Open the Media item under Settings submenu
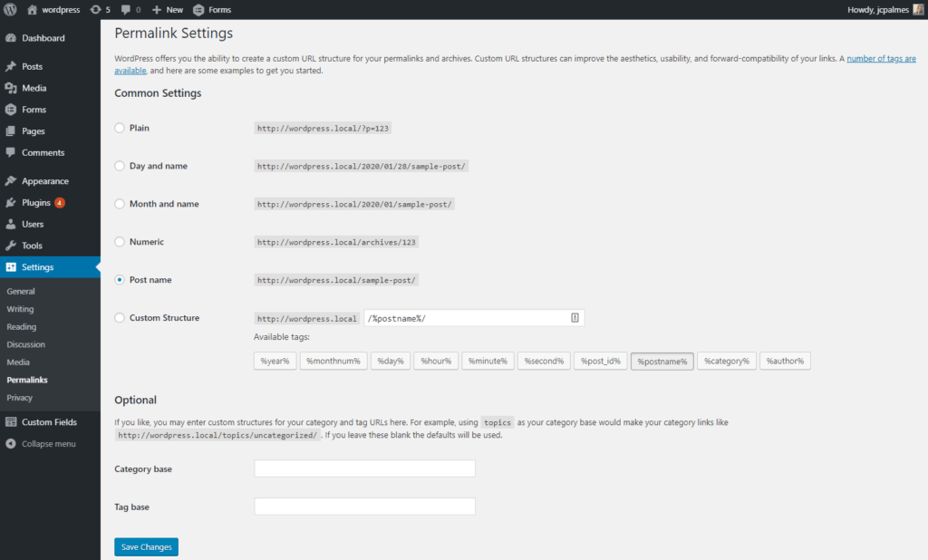Viewport: 928px width, 560px height. [x=18, y=362]
